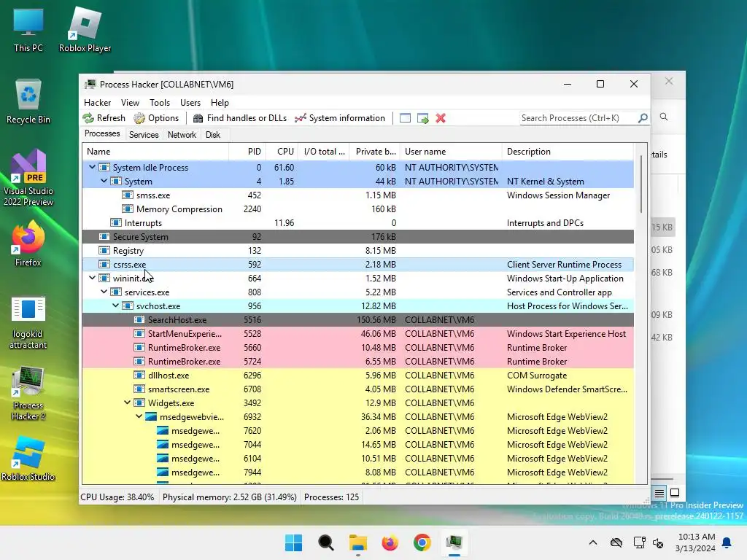Open the Windows Start button
The image size is (747, 560).
[293, 542]
